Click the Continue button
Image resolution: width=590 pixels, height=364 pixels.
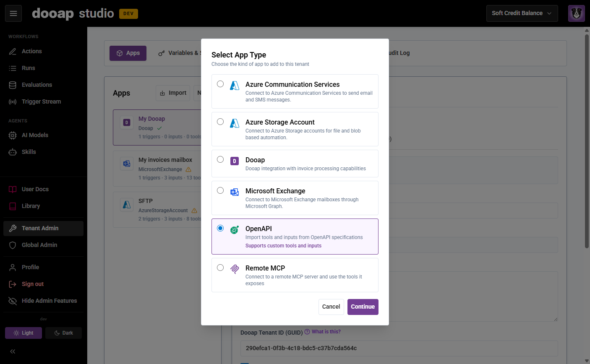pyautogui.click(x=363, y=307)
